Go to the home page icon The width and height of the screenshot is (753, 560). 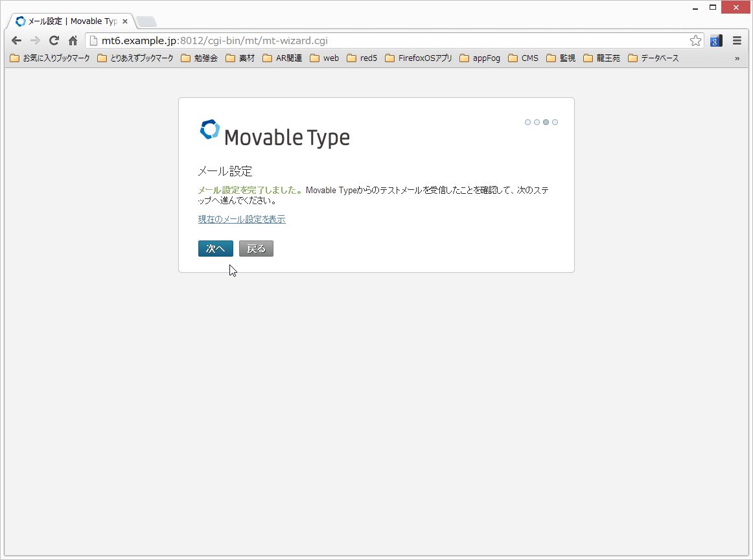[73, 41]
